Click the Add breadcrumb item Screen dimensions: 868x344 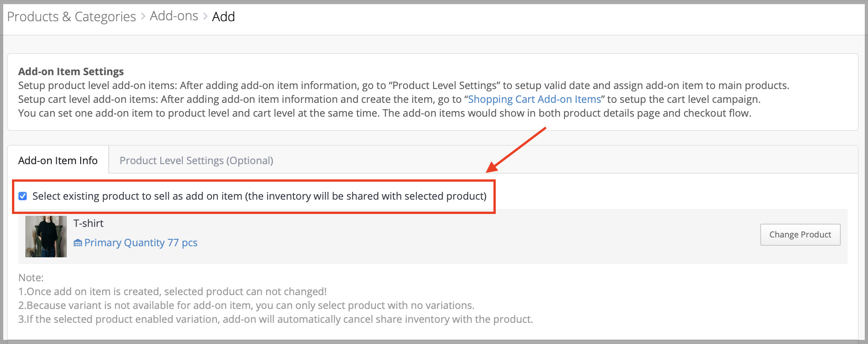223,17
